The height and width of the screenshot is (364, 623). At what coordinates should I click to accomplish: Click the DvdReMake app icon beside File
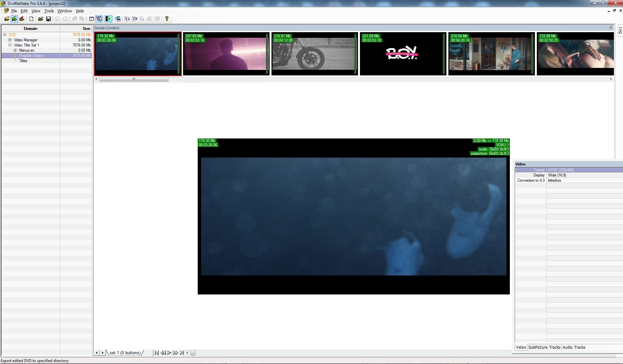[x=6, y=11]
